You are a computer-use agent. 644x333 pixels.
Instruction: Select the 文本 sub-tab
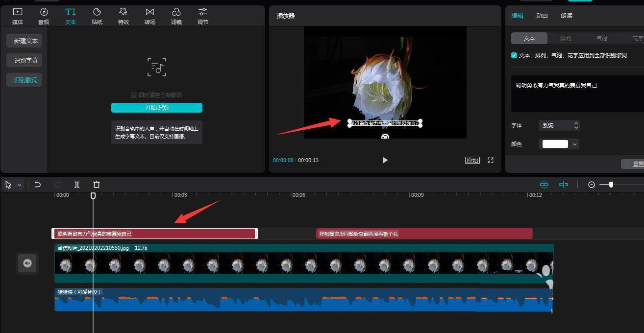pyautogui.click(x=529, y=38)
